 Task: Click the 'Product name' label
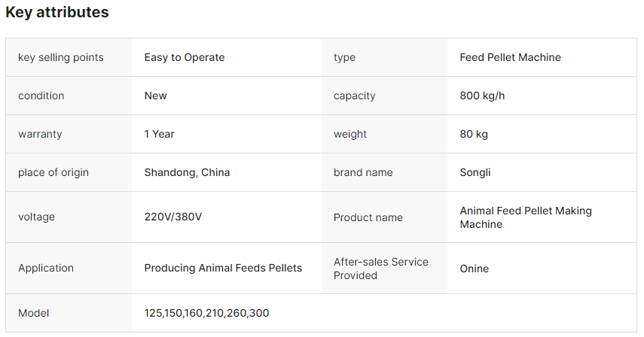[368, 217]
